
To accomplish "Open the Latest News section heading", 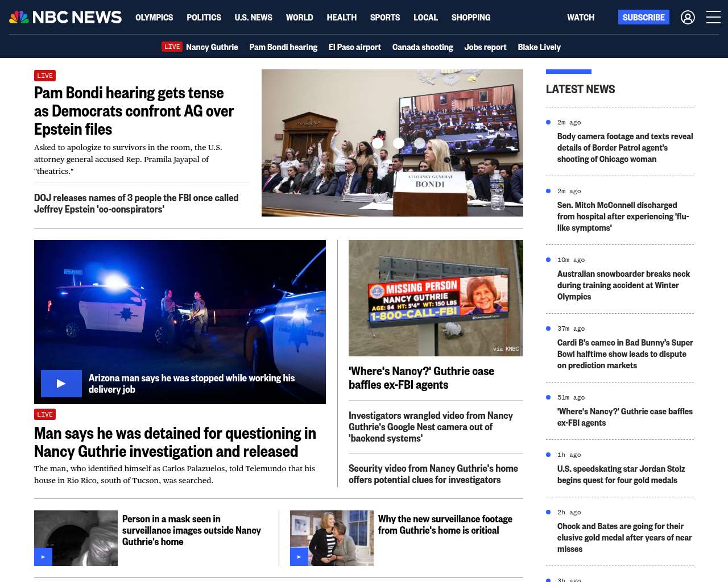I will tap(580, 89).
